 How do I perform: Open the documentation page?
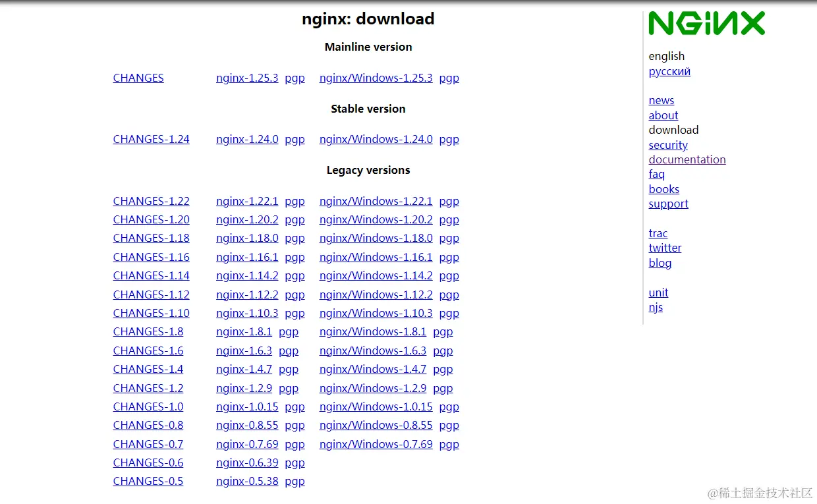687,159
